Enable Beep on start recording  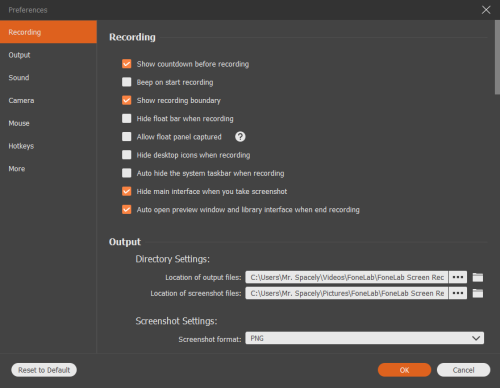coord(127,82)
